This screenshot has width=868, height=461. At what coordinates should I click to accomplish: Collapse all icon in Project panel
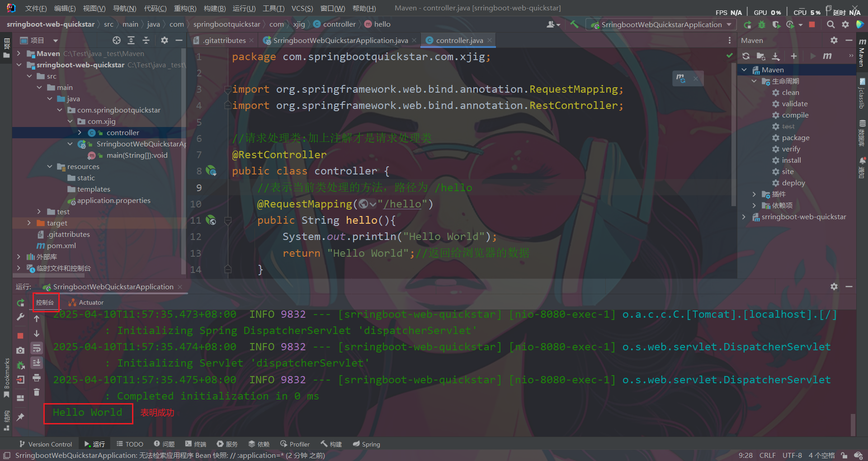click(146, 40)
